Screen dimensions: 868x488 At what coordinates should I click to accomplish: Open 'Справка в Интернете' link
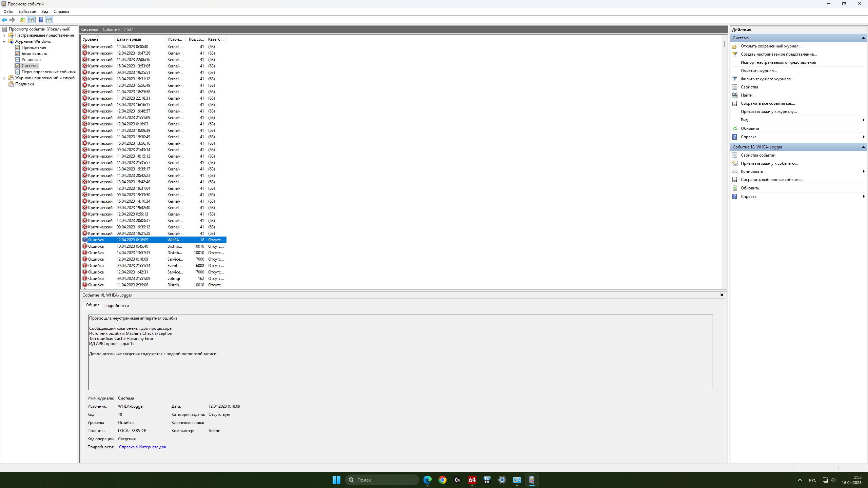[x=142, y=447]
